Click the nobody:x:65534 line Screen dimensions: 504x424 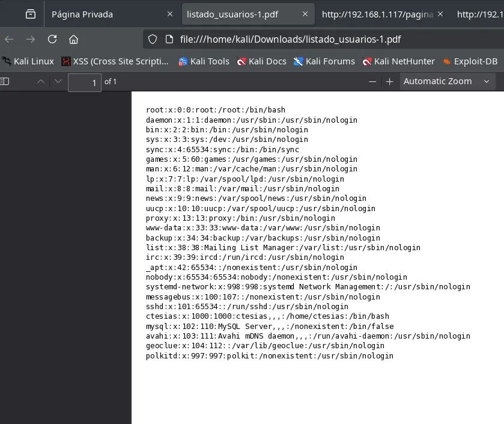click(276, 277)
